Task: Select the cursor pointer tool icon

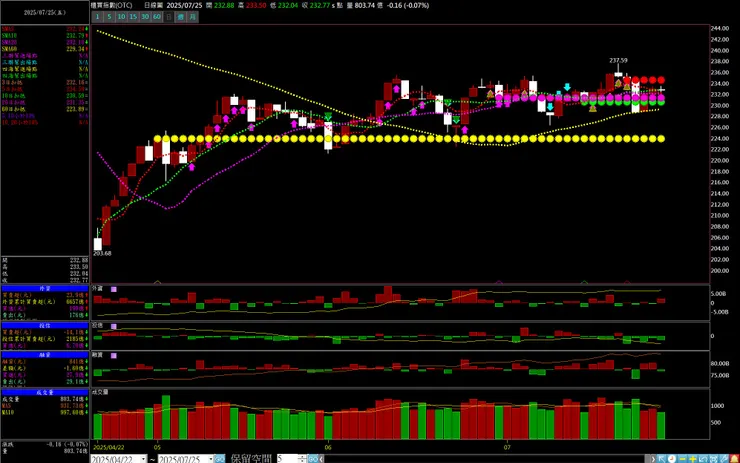Action: point(662,459)
